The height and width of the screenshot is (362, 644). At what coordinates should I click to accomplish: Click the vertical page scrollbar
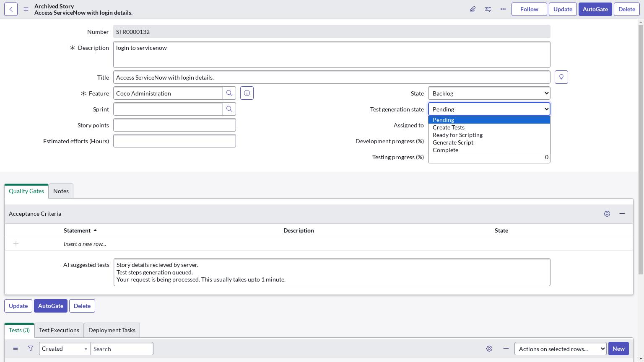click(x=641, y=150)
